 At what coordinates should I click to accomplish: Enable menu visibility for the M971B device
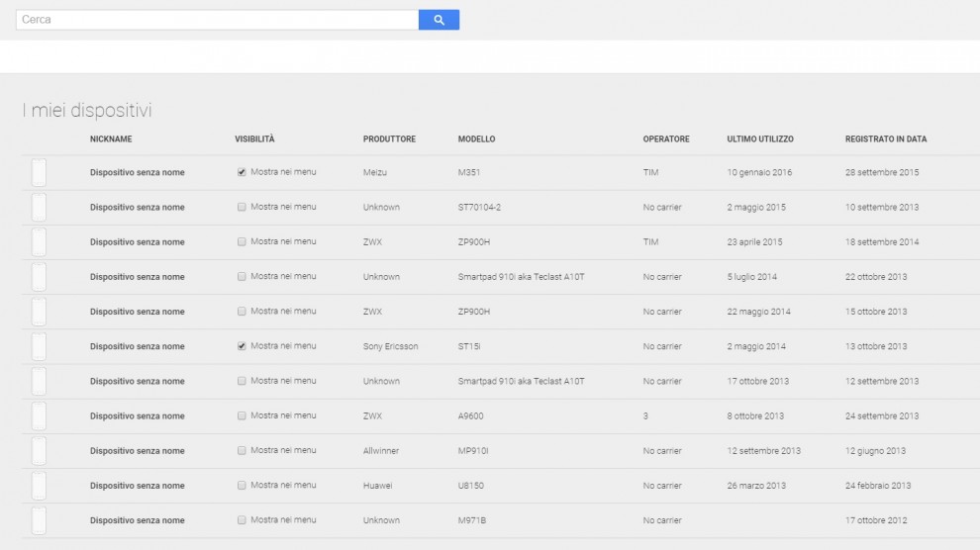tap(242, 520)
